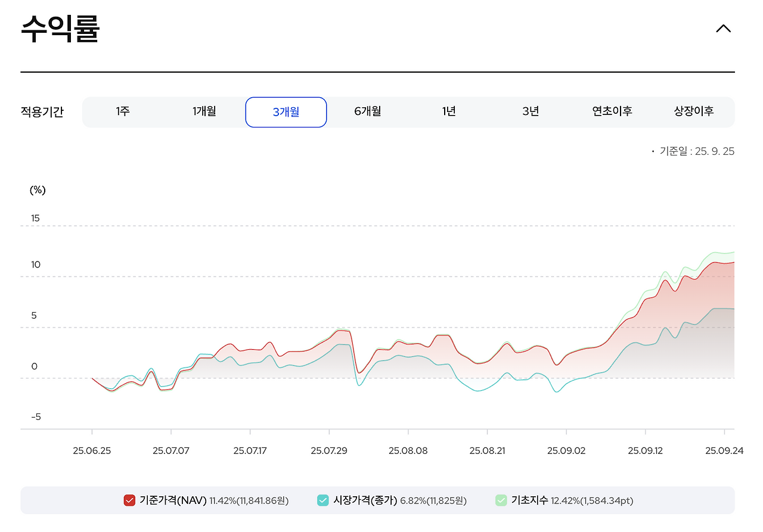Click the chart line peak near 25.09.12

pyautogui.click(x=665, y=273)
